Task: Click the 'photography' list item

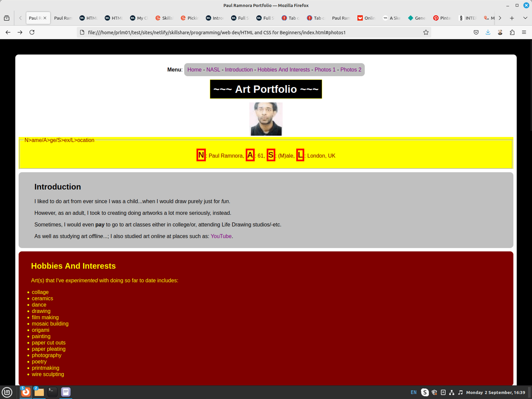Action: point(46,355)
